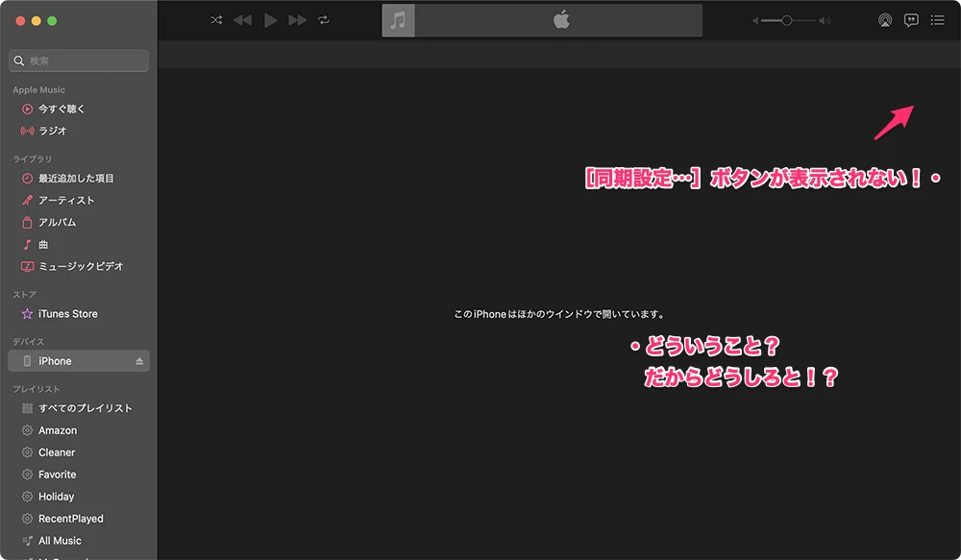
Task: Skip to previous track
Action: pos(243,20)
